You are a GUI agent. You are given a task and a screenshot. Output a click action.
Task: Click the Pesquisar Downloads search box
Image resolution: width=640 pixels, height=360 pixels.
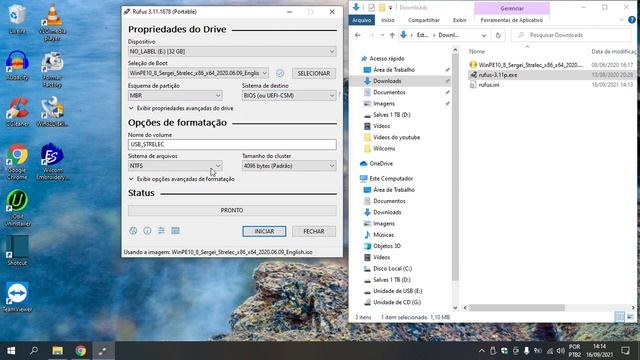[x=571, y=35]
